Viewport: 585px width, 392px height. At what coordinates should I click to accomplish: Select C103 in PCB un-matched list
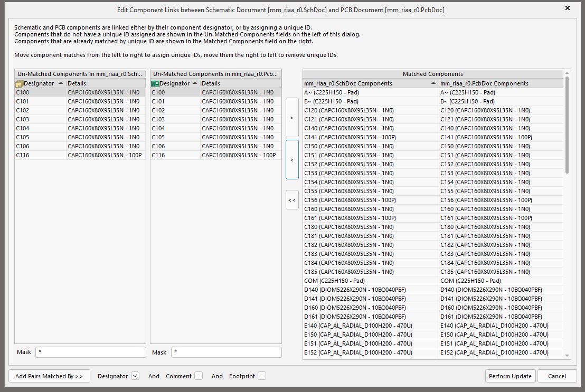[215, 119]
